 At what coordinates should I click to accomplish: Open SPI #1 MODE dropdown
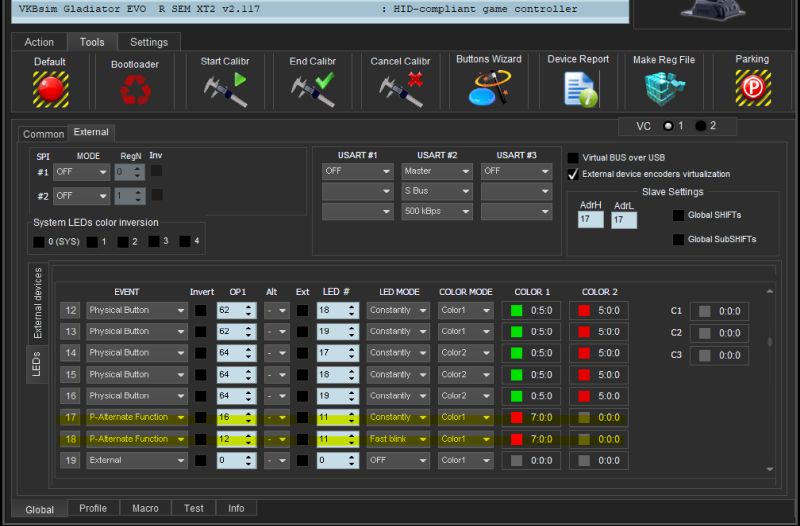pyautogui.click(x=81, y=172)
